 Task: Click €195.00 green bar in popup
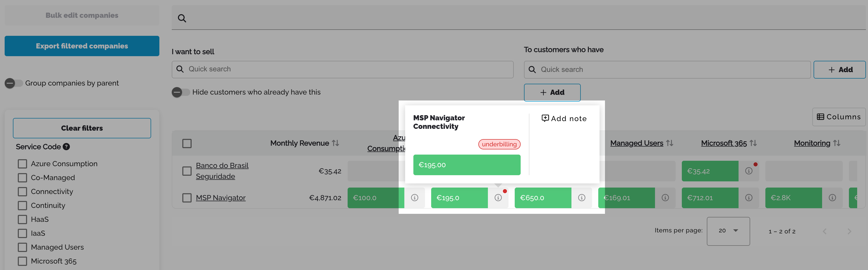coord(467,165)
